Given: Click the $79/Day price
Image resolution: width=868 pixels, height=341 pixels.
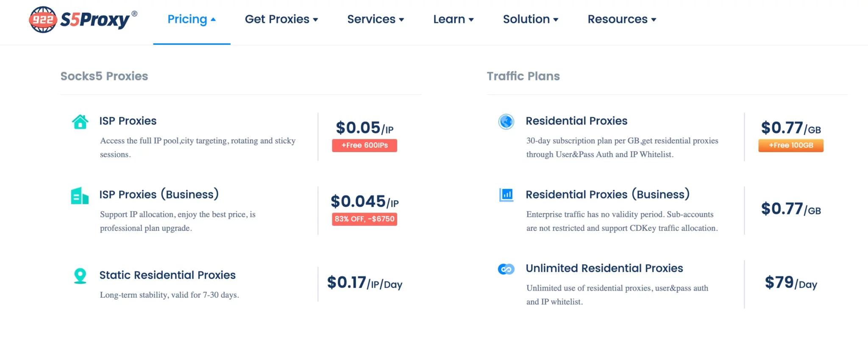Looking at the screenshot, I should [x=791, y=283].
